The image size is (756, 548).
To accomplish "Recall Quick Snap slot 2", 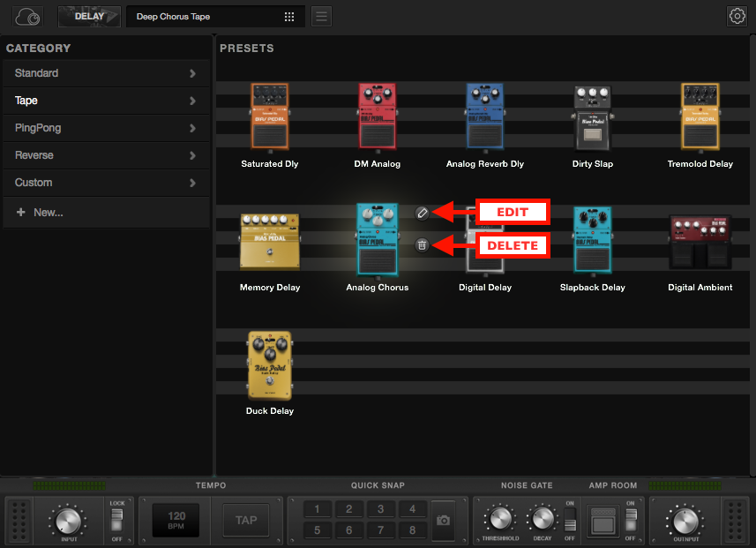I will 349,509.
